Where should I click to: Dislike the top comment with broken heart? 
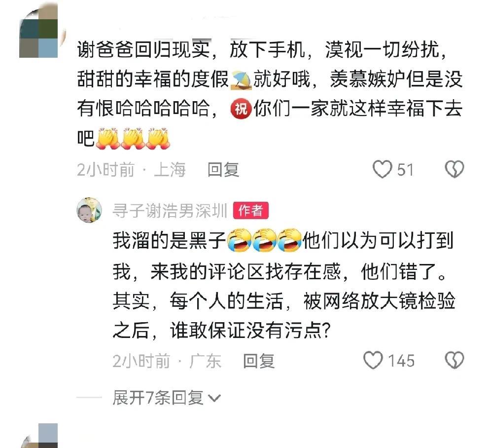tap(454, 170)
